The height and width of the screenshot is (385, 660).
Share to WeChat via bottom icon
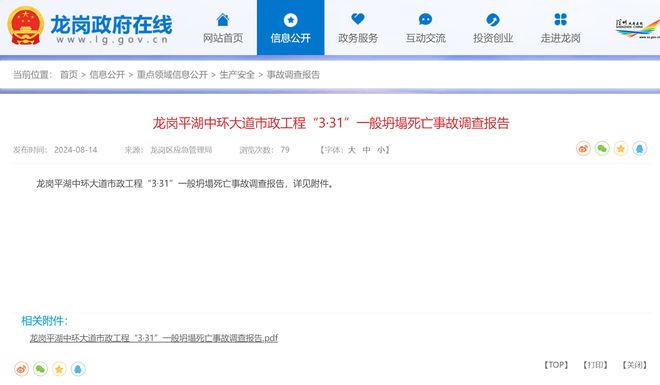(40, 369)
